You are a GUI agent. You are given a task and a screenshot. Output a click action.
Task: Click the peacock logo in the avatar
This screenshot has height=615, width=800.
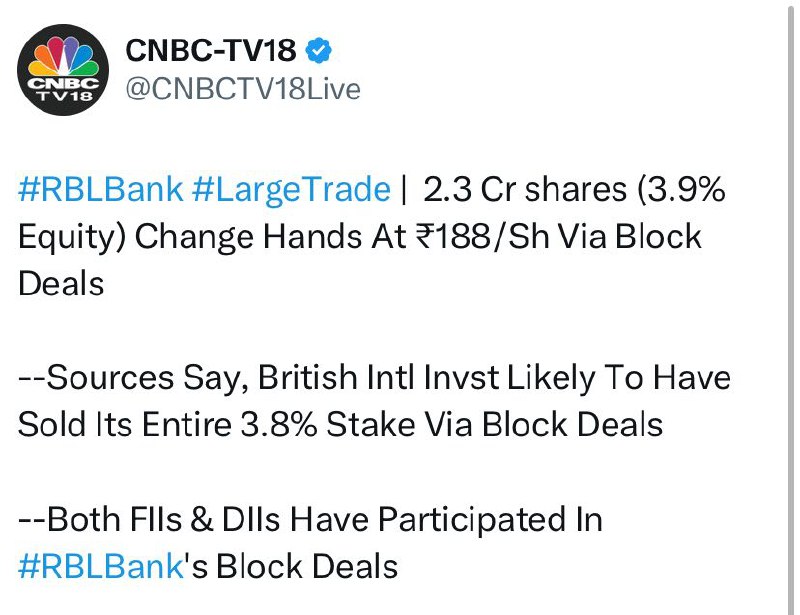coord(63,56)
